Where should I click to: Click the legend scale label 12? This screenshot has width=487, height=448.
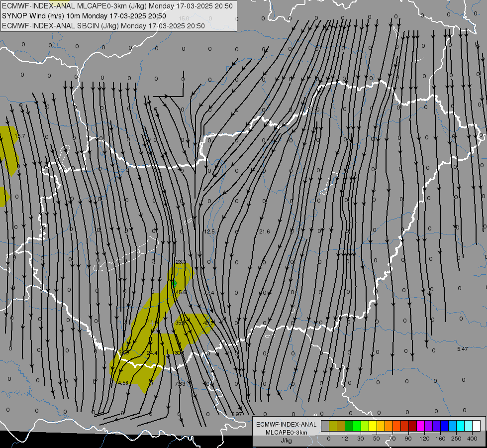point(345,439)
